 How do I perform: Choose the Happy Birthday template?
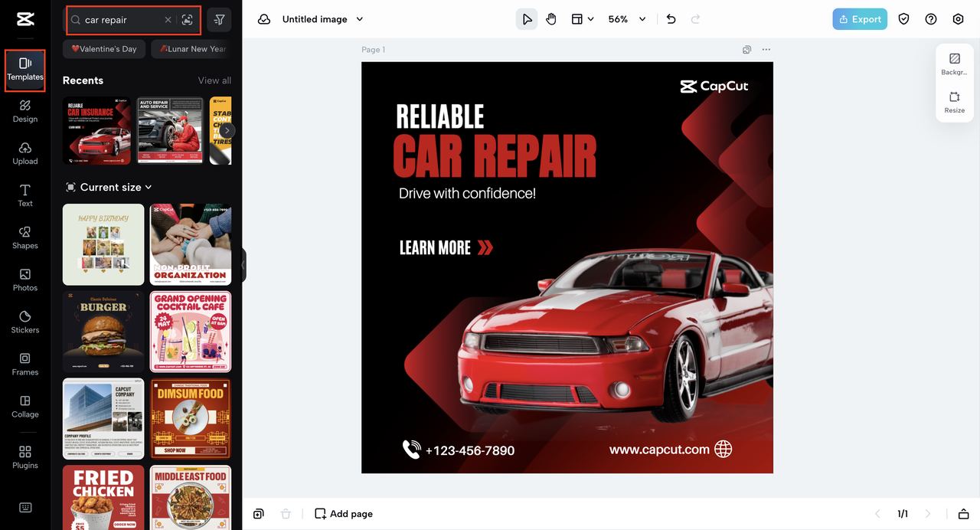click(103, 244)
